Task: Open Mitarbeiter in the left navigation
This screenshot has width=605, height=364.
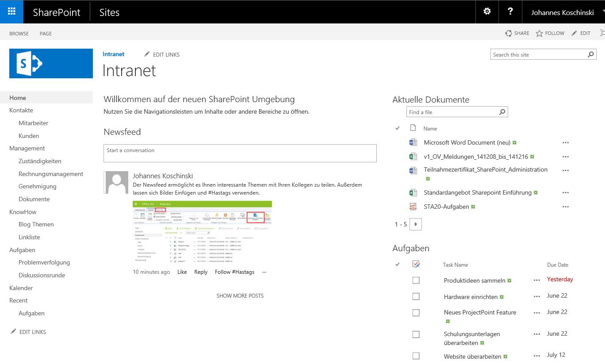Action: click(33, 123)
